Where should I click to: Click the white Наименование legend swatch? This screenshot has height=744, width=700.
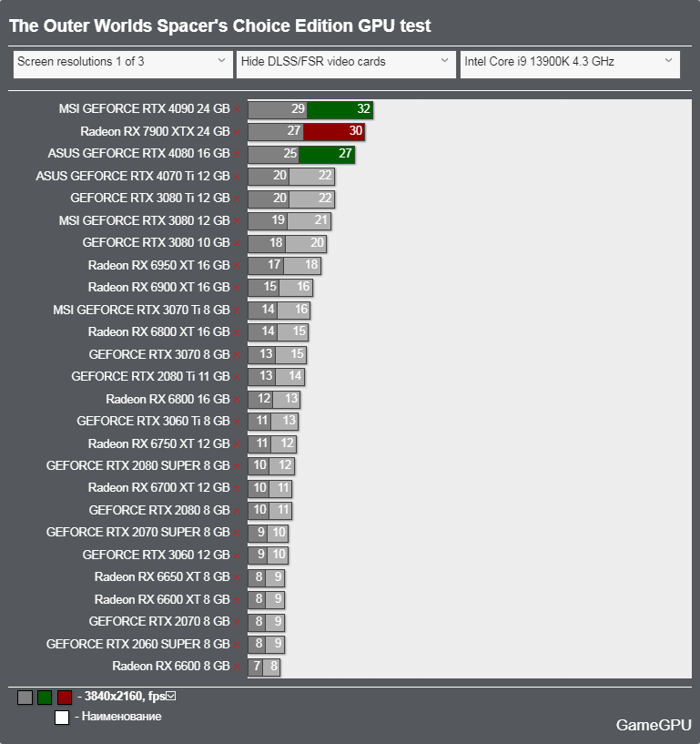click(x=62, y=718)
